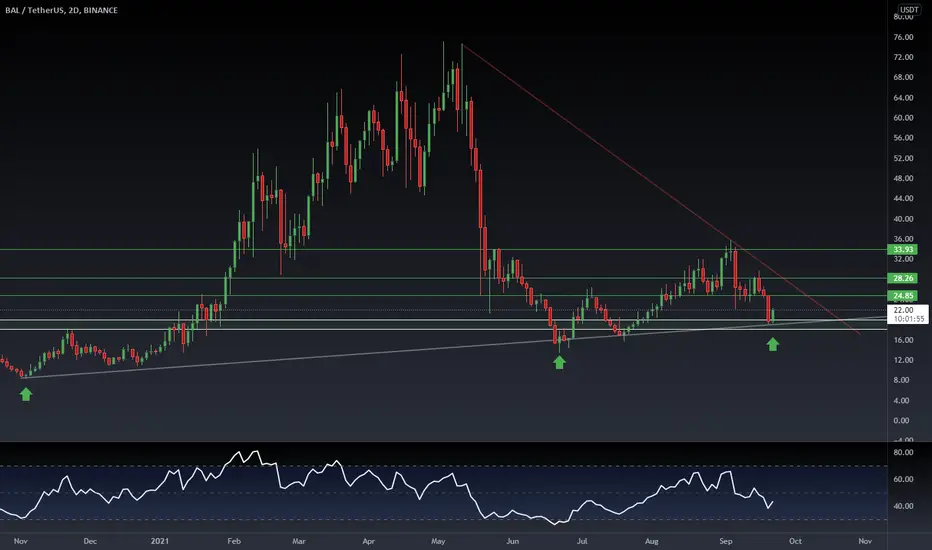
Task: Click the 48.00 price axis value
Action: pyautogui.click(x=903, y=178)
